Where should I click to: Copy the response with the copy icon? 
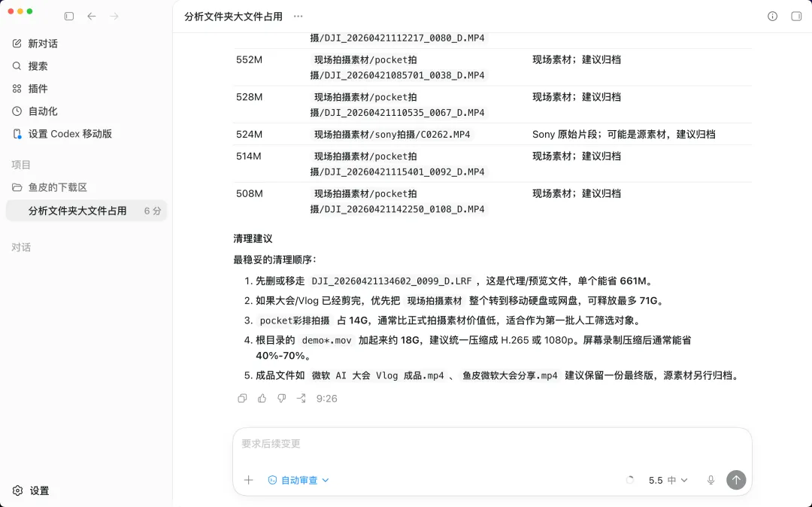(242, 398)
